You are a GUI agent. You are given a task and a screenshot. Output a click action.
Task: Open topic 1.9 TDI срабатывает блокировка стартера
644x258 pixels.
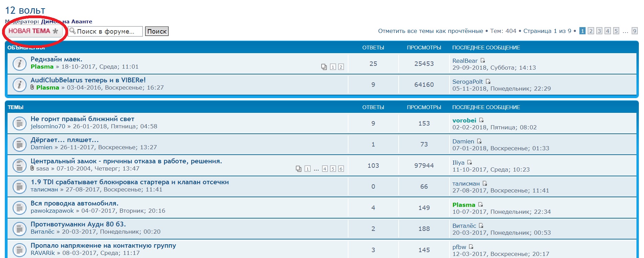click(x=130, y=182)
